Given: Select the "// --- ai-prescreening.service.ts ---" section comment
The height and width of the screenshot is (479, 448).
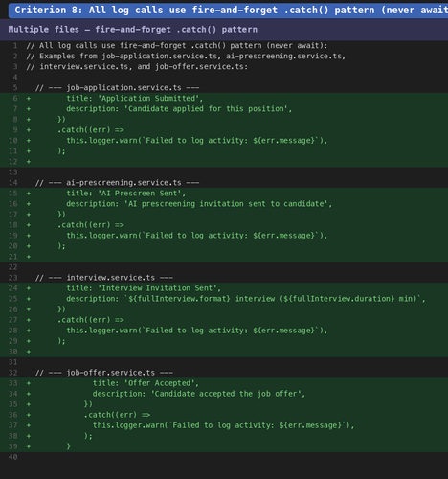Looking at the screenshot, I should pyautogui.click(x=118, y=182).
